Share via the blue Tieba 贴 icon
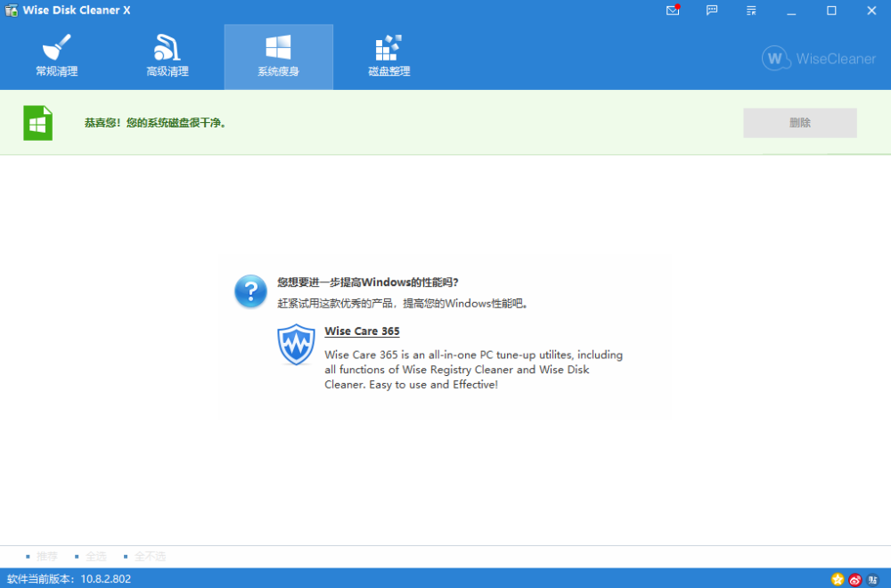This screenshot has height=588, width=891. coord(873,579)
